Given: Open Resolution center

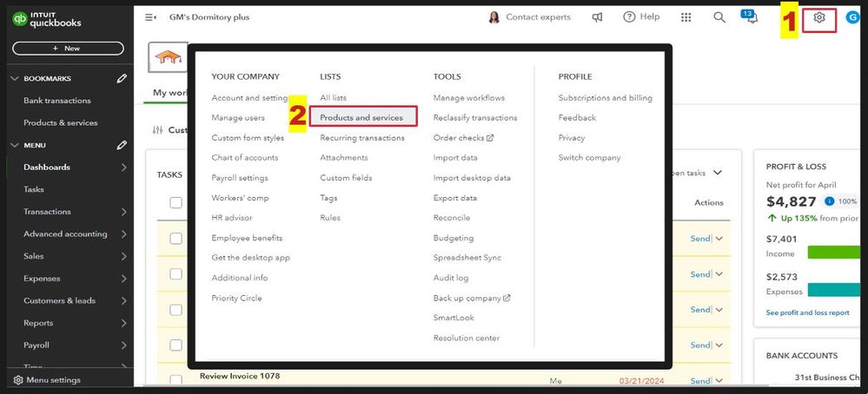Looking at the screenshot, I should [466, 338].
